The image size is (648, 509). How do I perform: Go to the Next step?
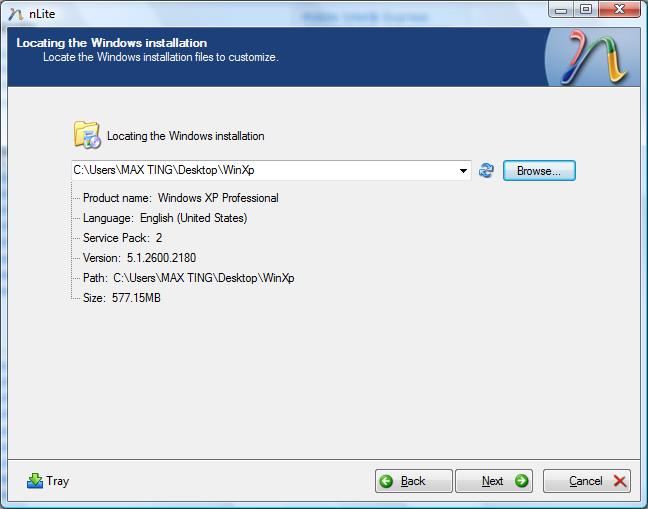tap(494, 481)
